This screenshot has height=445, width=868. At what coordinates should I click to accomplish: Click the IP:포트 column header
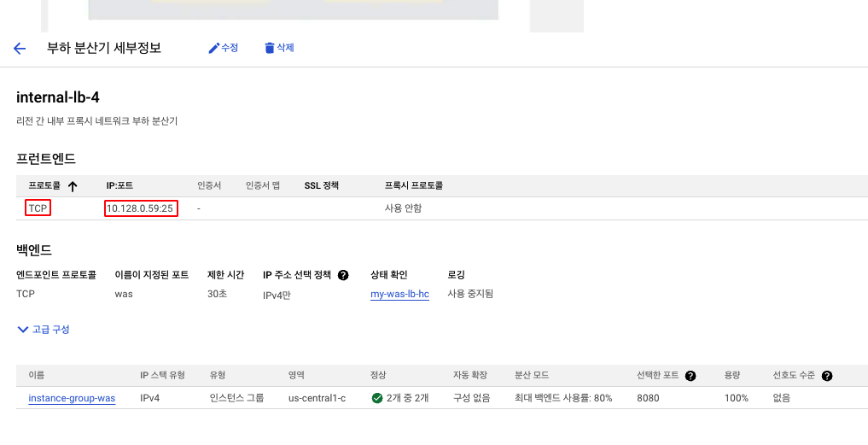pyautogui.click(x=119, y=185)
